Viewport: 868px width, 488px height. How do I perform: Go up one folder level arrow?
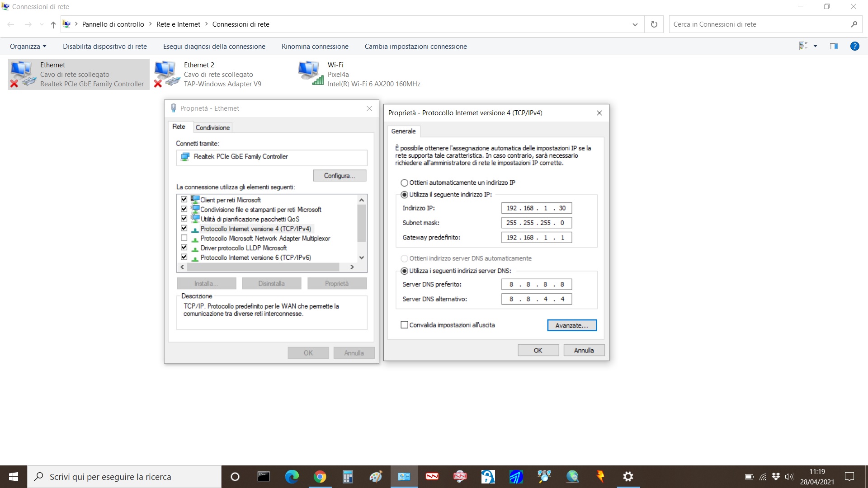point(53,24)
